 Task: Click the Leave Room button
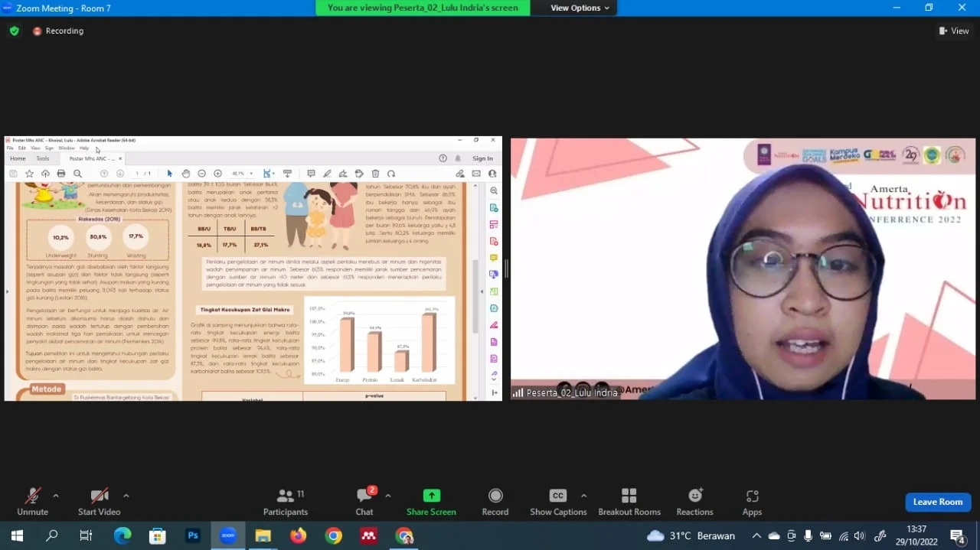(x=938, y=502)
